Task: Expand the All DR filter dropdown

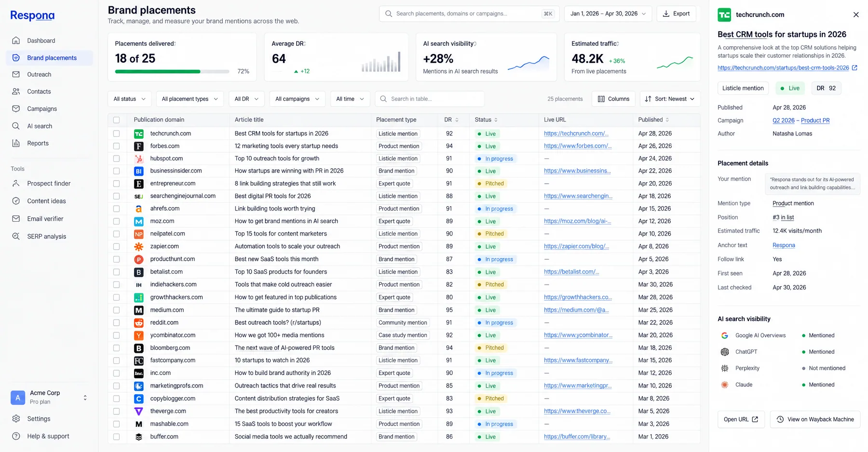Action: pos(246,99)
